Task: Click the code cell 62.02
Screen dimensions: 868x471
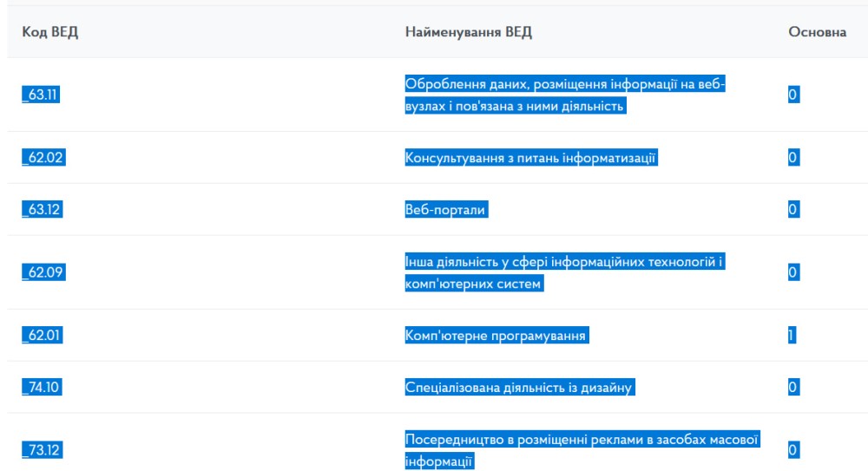Action: coord(43,157)
